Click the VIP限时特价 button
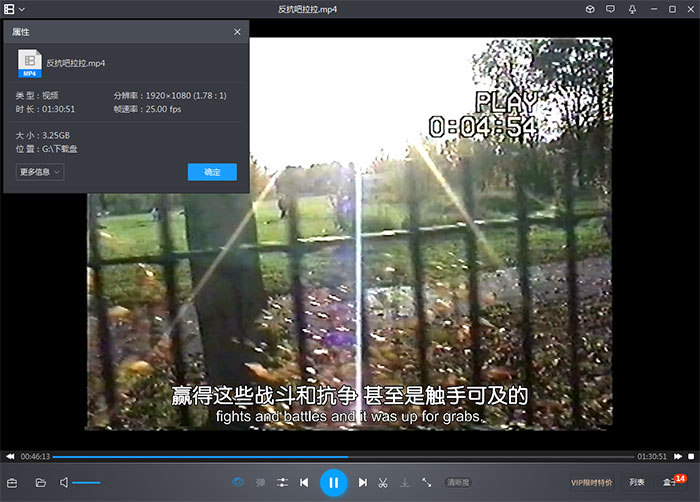 click(592, 483)
